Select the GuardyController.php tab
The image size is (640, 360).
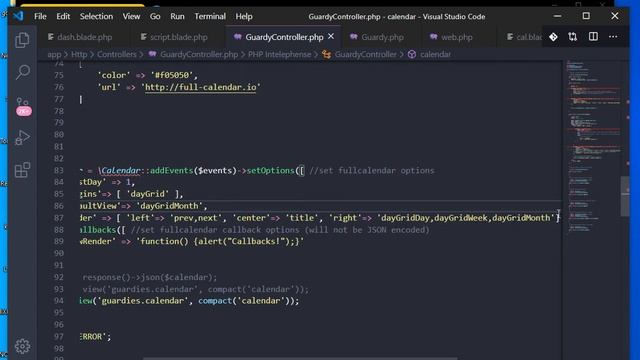(x=284, y=37)
